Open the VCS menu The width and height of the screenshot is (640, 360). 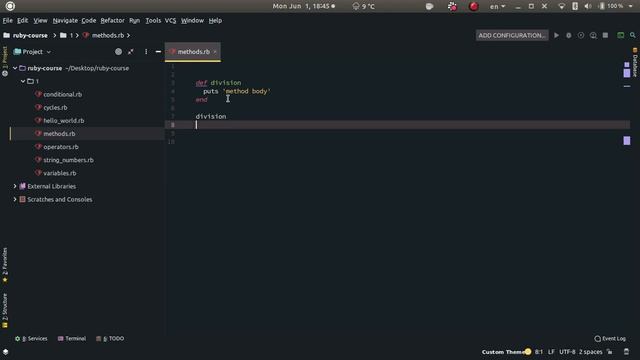[x=170, y=20]
